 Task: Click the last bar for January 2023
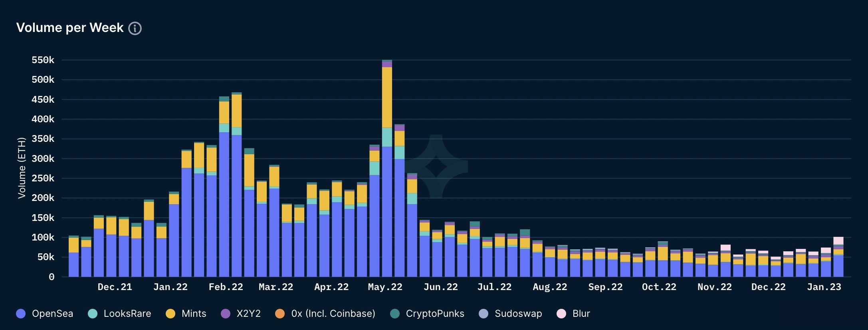838,257
